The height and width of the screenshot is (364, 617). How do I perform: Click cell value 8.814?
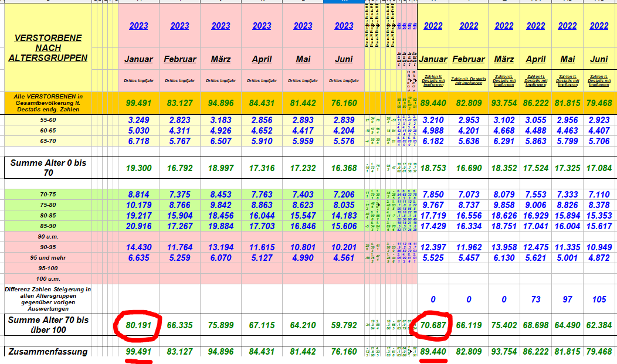point(138,195)
